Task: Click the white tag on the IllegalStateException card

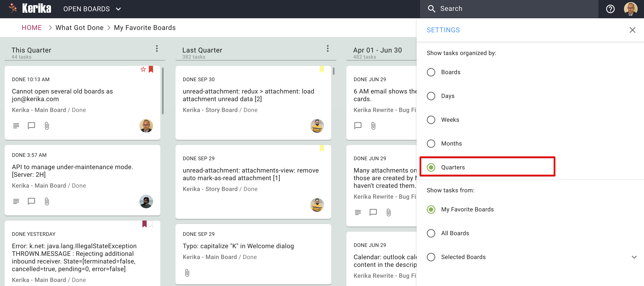Action: (x=151, y=224)
